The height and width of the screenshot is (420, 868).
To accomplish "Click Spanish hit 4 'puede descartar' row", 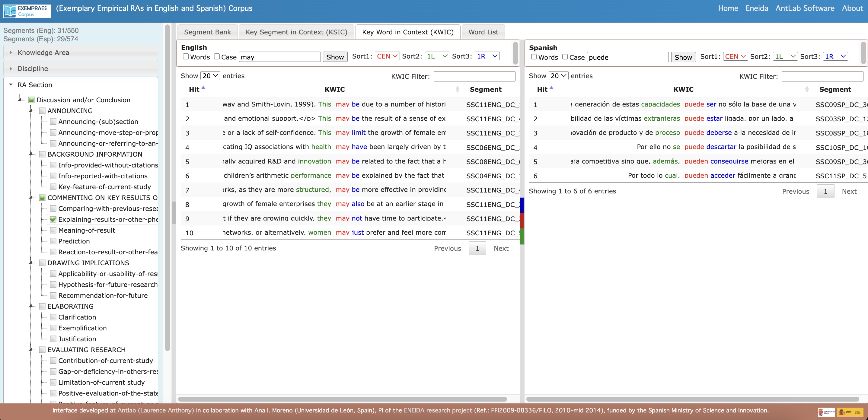I will tap(698, 147).
